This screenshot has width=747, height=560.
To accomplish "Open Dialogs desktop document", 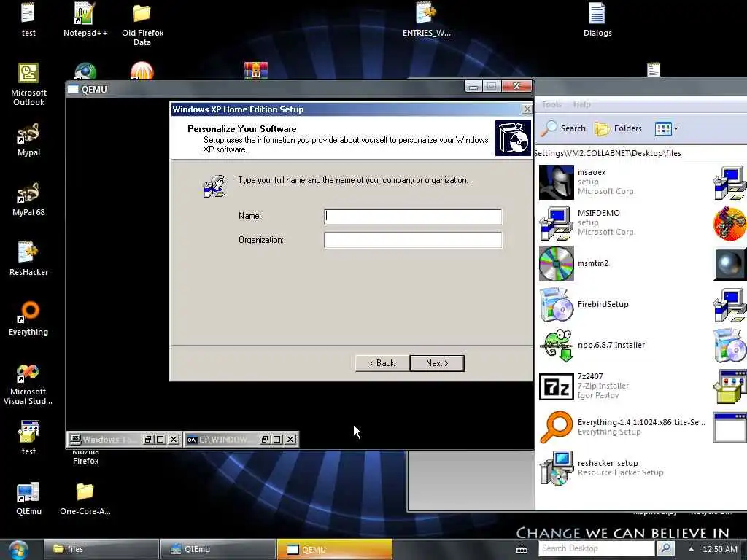I will point(597,19).
